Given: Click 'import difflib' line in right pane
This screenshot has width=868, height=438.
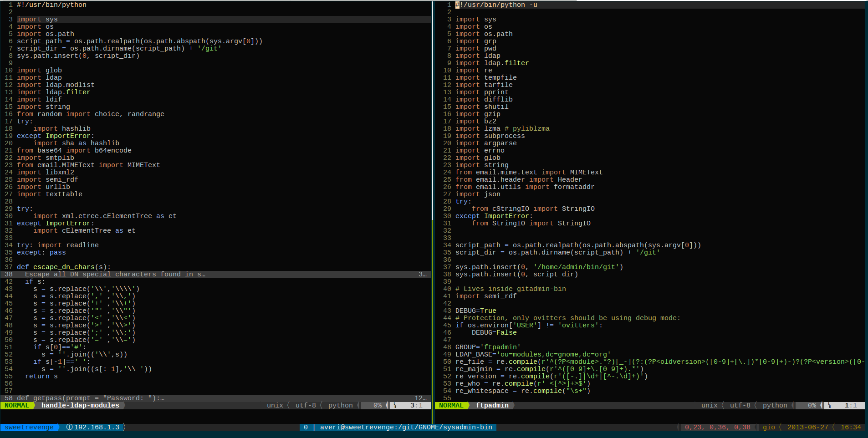Looking at the screenshot, I should point(484,99).
